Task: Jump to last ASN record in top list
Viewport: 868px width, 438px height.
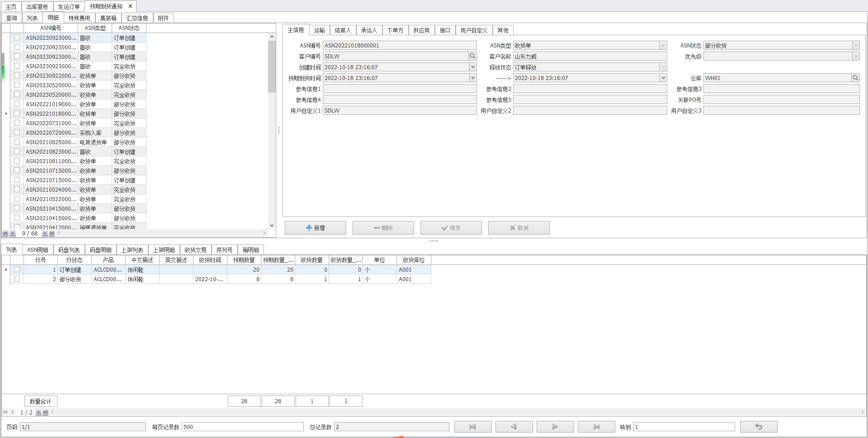Action: 52,234
